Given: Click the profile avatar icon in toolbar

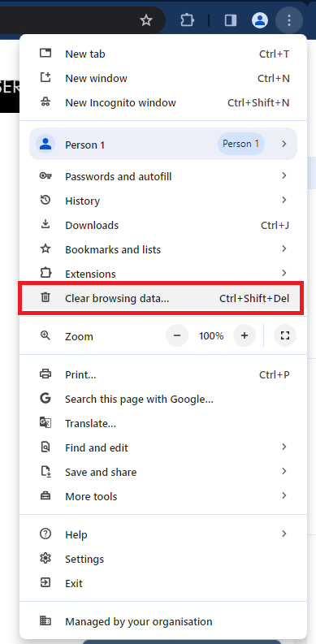Looking at the screenshot, I should [x=260, y=20].
